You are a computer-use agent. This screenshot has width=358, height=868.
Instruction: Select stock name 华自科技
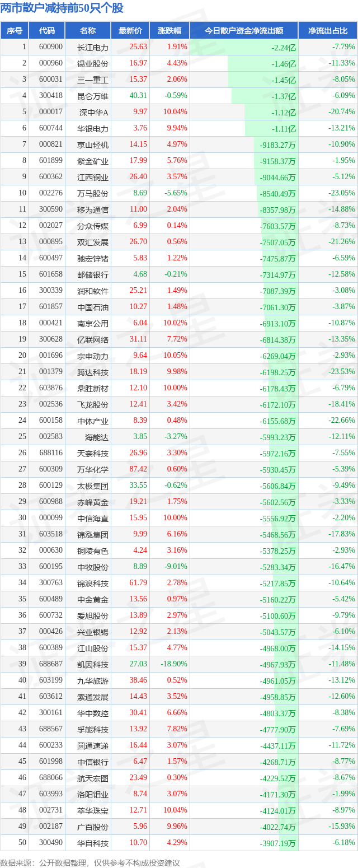(93, 843)
